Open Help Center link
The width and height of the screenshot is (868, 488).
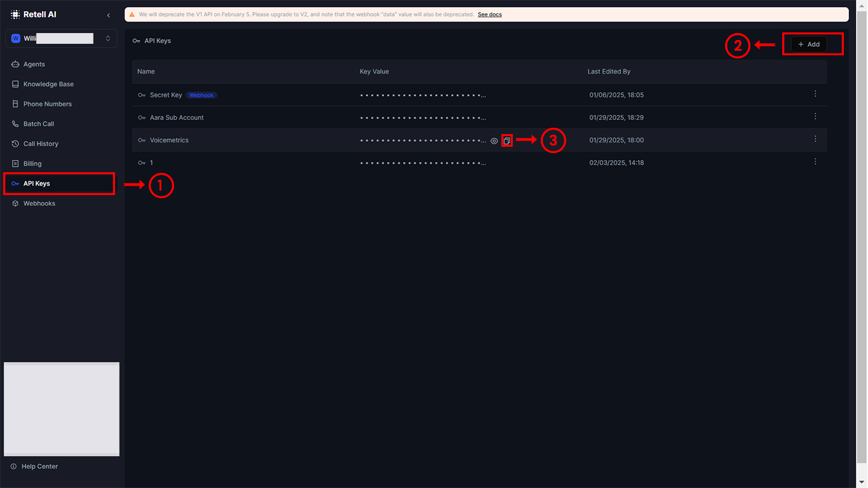[34, 466]
